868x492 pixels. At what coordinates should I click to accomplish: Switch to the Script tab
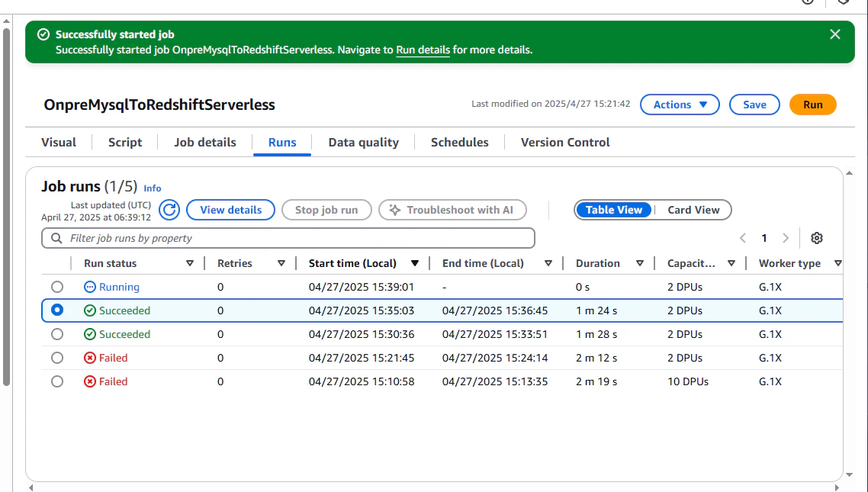(x=125, y=142)
